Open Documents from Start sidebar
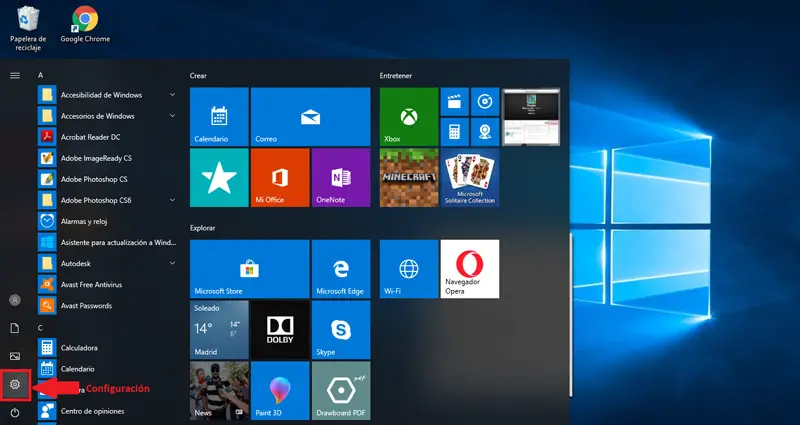Image resolution: width=800 pixels, height=425 pixels. coord(15,328)
